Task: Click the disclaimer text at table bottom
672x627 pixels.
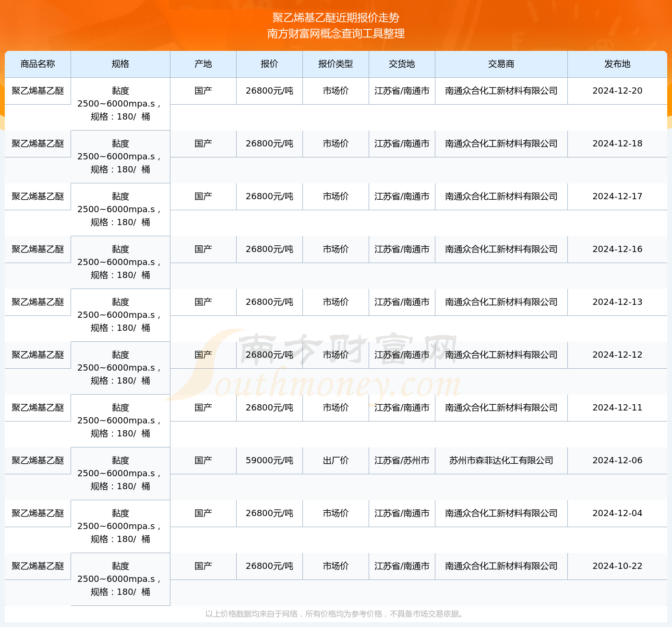Action: [336, 614]
